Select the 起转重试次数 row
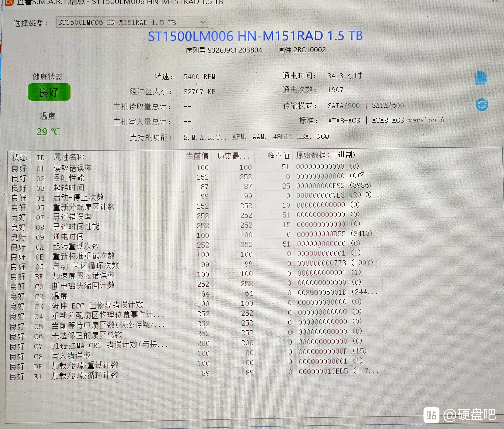Viewport: 504px width, 429px height. point(195,245)
